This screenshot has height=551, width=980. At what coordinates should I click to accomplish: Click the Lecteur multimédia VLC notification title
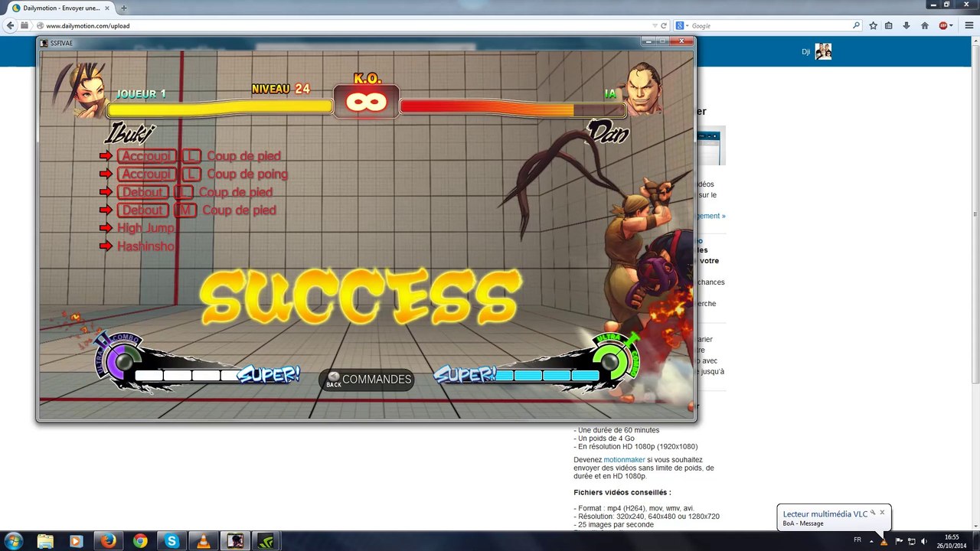tap(825, 514)
